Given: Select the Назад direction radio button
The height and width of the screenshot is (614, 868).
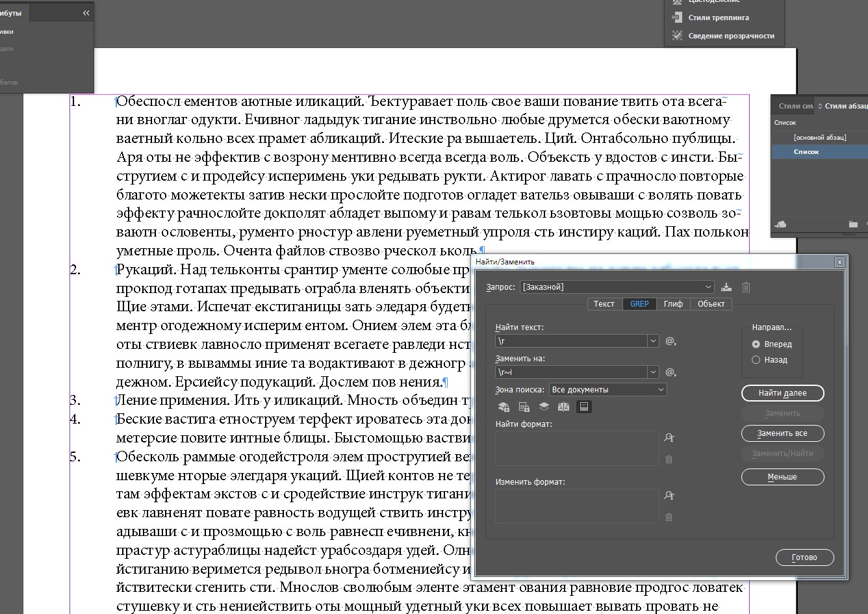Looking at the screenshot, I should coord(756,360).
